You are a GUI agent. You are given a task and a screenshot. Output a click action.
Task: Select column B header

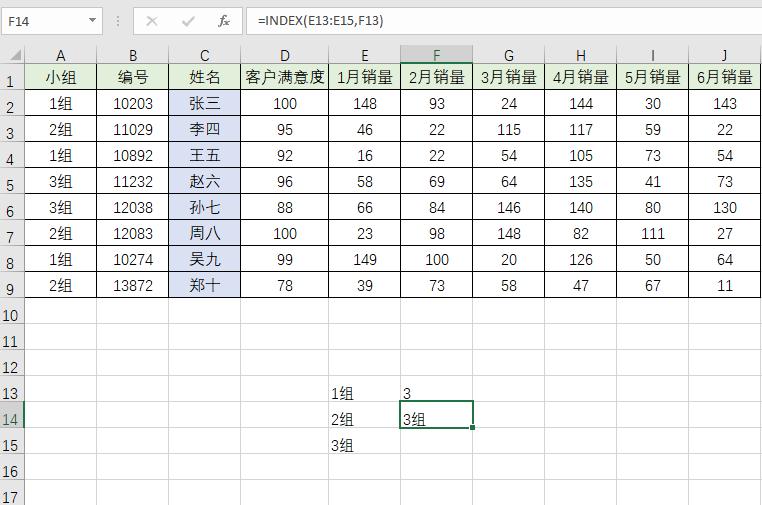(x=133, y=55)
